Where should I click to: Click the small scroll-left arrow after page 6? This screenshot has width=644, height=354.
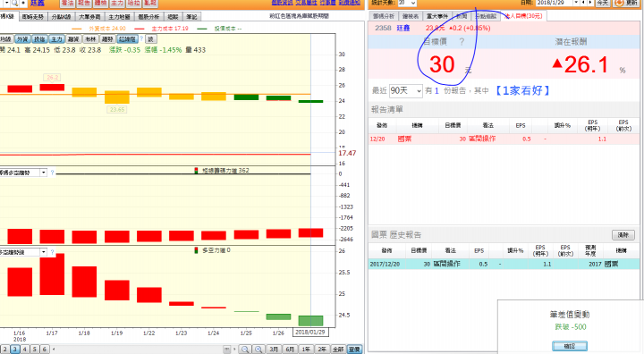click(x=54, y=349)
